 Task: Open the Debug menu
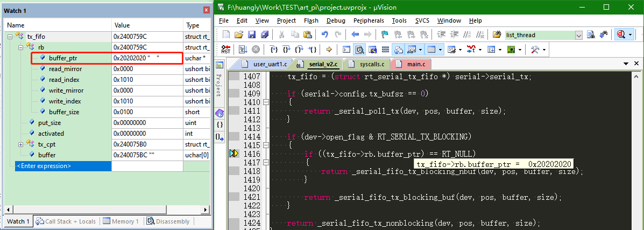336,20
